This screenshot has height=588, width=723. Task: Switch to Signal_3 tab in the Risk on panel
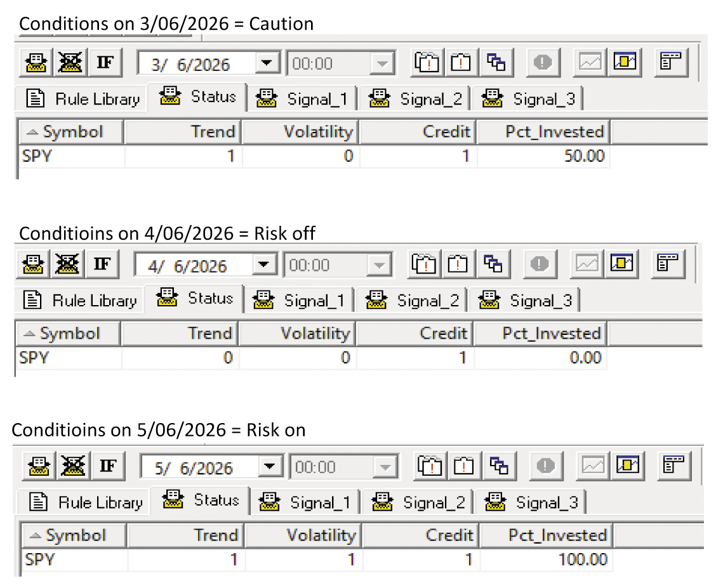click(x=531, y=502)
